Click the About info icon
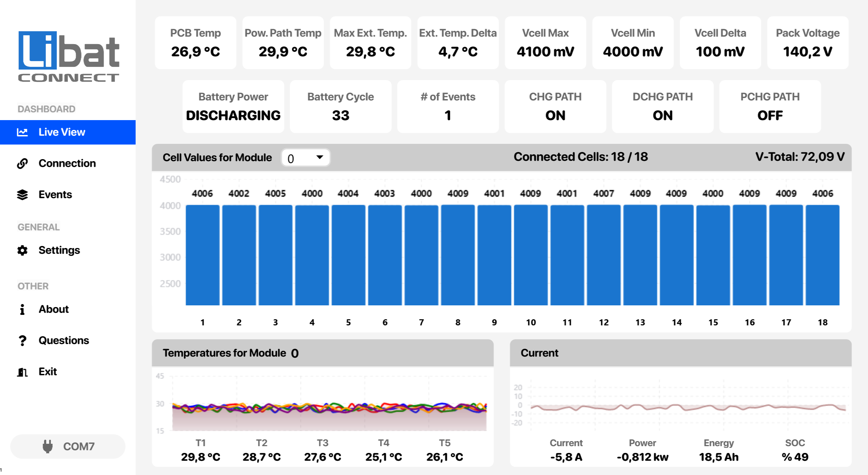This screenshot has width=868, height=475. (x=22, y=309)
